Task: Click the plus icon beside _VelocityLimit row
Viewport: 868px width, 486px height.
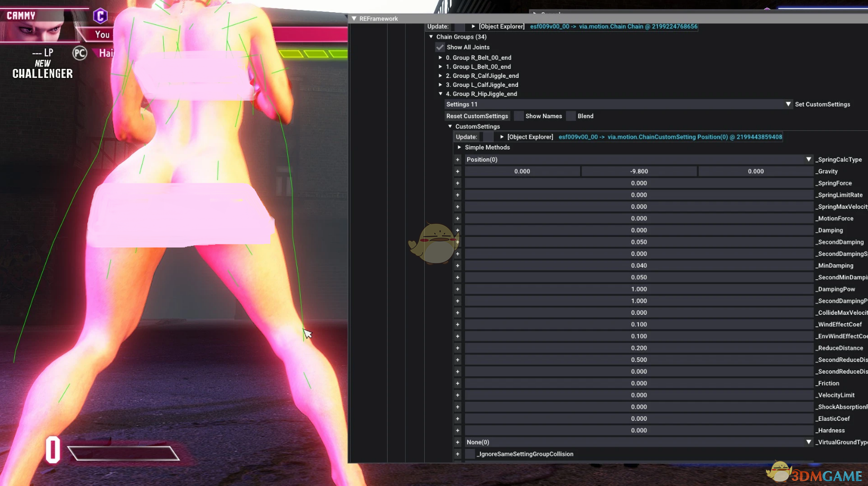Action: pos(458,395)
